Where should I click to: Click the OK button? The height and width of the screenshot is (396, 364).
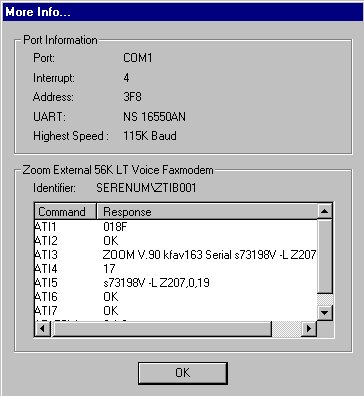coord(183,373)
